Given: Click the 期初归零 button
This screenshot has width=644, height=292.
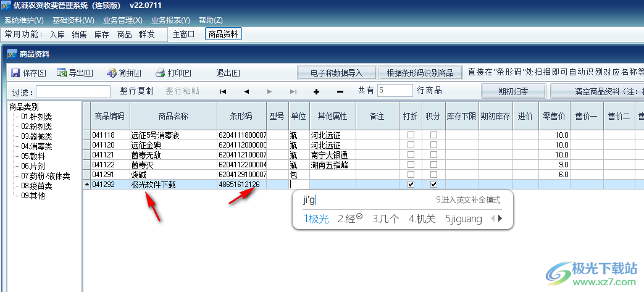Looking at the screenshot, I should [x=513, y=91].
